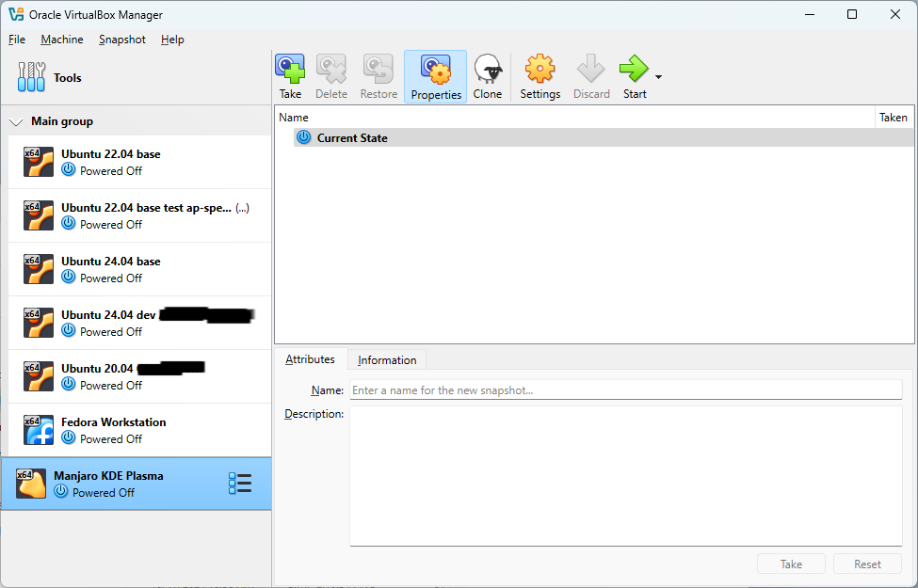Click the Manjaro KDE Plasma name text
Image resolution: width=918 pixels, height=588 pixels.
pyautogui.click(x=108, y=476)
